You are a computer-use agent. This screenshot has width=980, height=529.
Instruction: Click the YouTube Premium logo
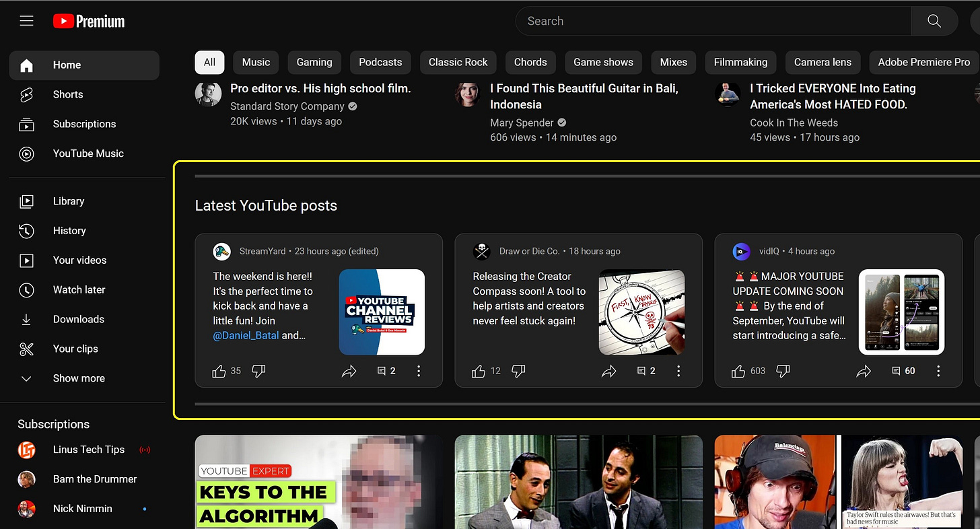pyautogui.click(x=89, y=22)
